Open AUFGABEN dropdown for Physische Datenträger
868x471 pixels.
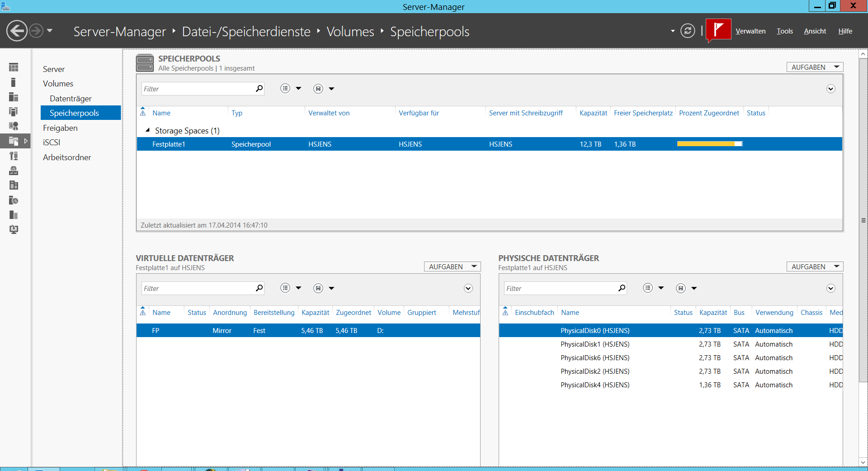pyautogui.click(x=815, y=266)
